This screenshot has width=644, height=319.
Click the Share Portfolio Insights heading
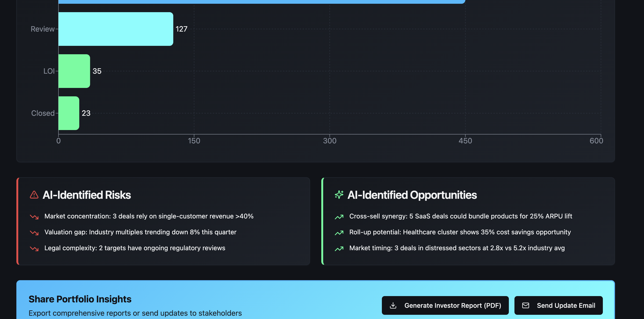click(x=80, y=299)
